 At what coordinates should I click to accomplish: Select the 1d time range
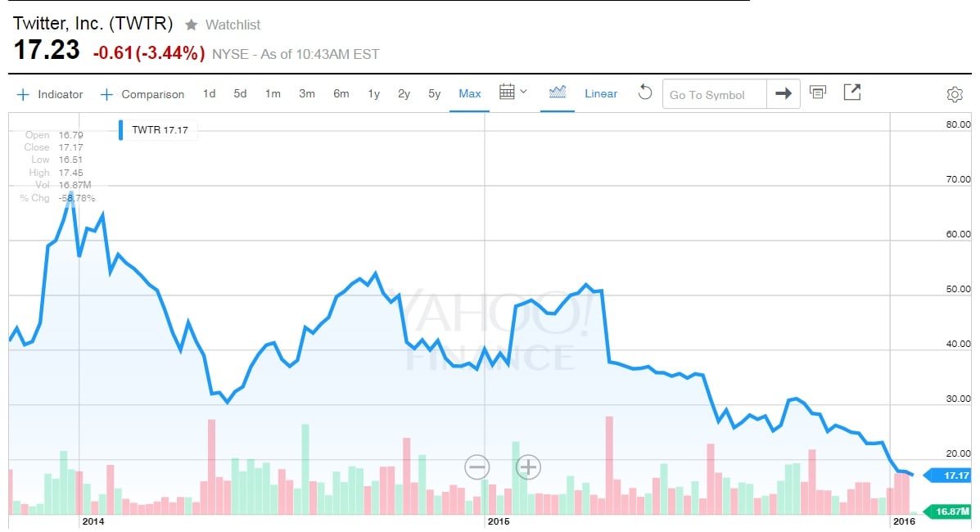click(210, 93)
